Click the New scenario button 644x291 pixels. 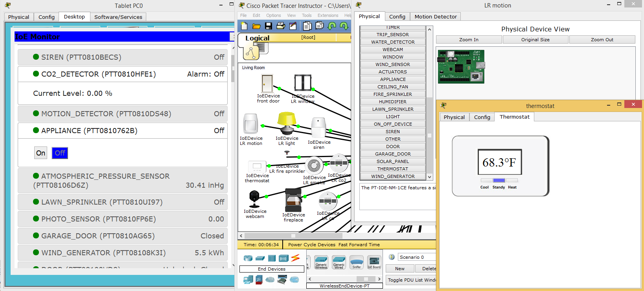[x=400, y=269]
